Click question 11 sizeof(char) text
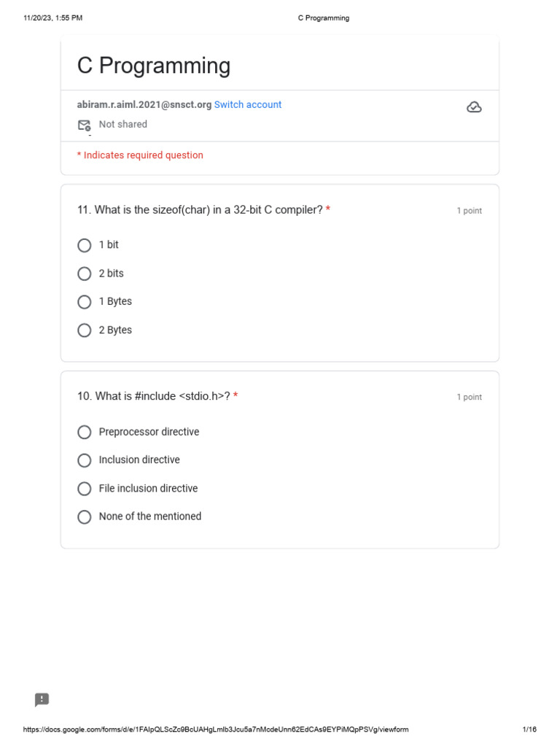The image size is (560, 747). [200, 210]
